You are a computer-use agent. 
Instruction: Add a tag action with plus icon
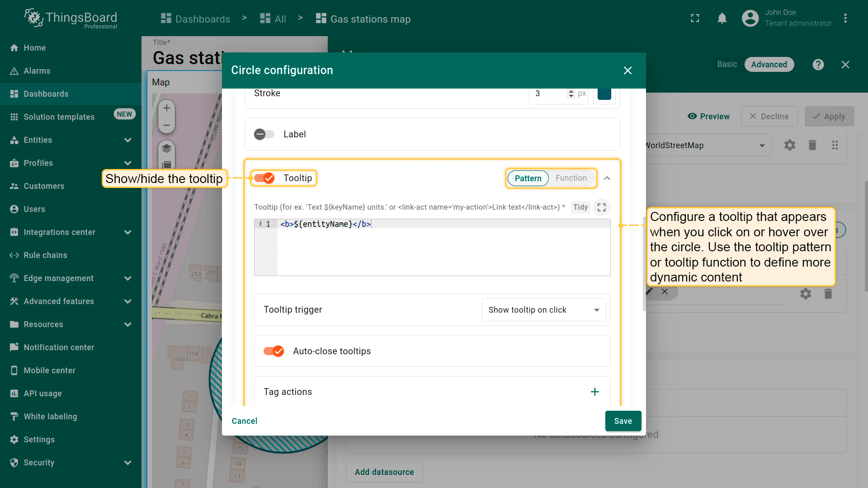point(594,392)
